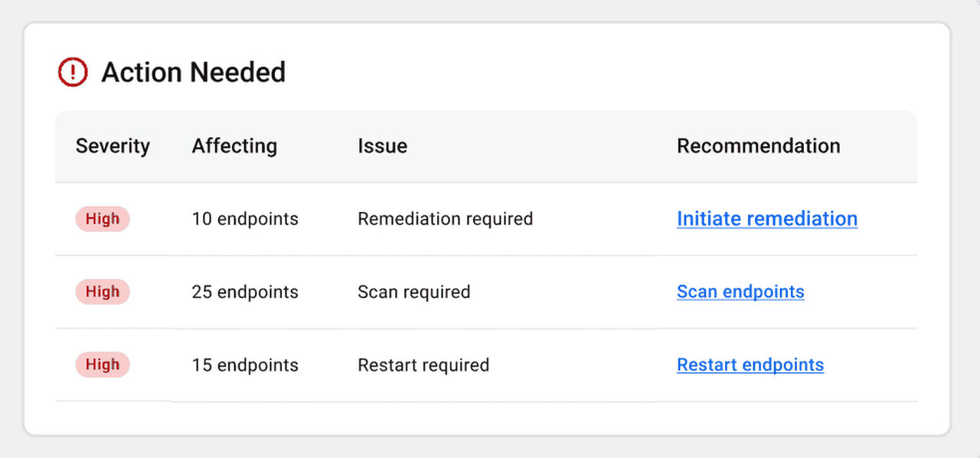The width and height of the screenshot is (980, 458).
Task: Click the High badge for Restart required
Action: click(103, 365)
